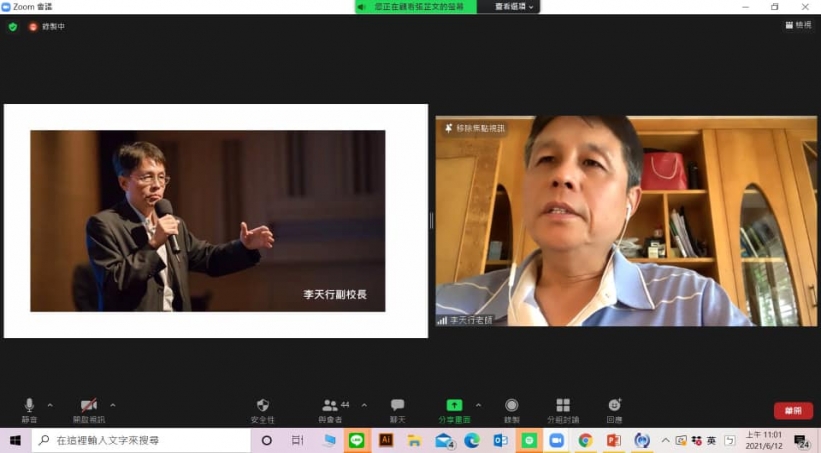The height and width of the screenshot is (453, 821).
Task: Open the Chat (聊天) panel
Action: tap(397, 406)
